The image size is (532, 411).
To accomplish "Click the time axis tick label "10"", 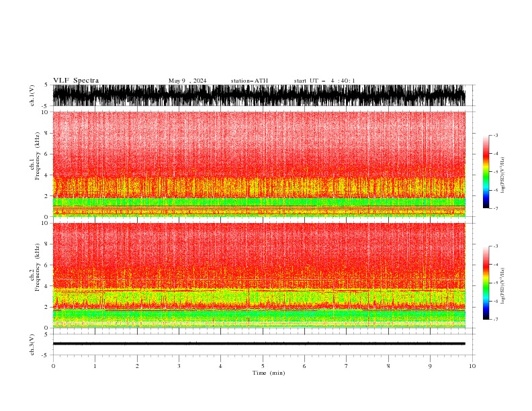I will 472,366.
